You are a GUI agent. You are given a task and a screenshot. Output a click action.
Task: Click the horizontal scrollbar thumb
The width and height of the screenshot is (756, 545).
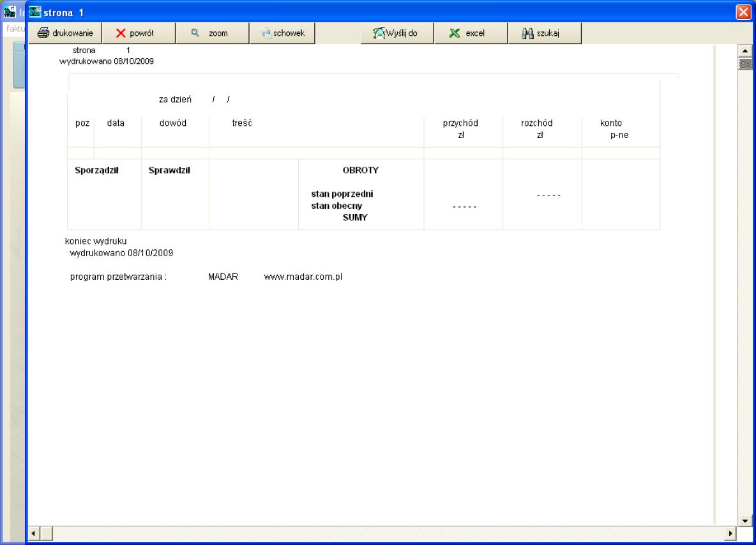pyautogui.click(x=46, y=533)
